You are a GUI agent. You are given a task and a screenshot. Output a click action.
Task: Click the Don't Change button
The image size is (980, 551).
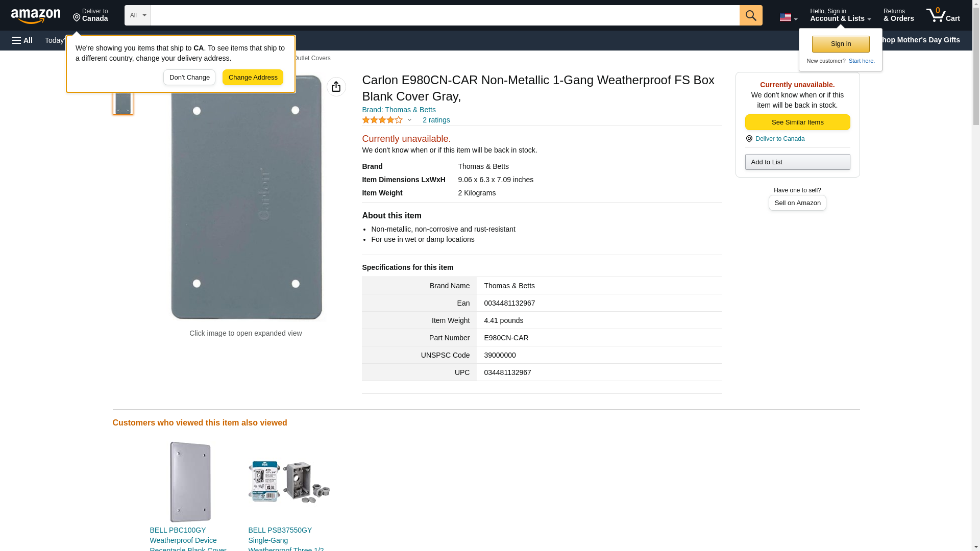[189, 78]
